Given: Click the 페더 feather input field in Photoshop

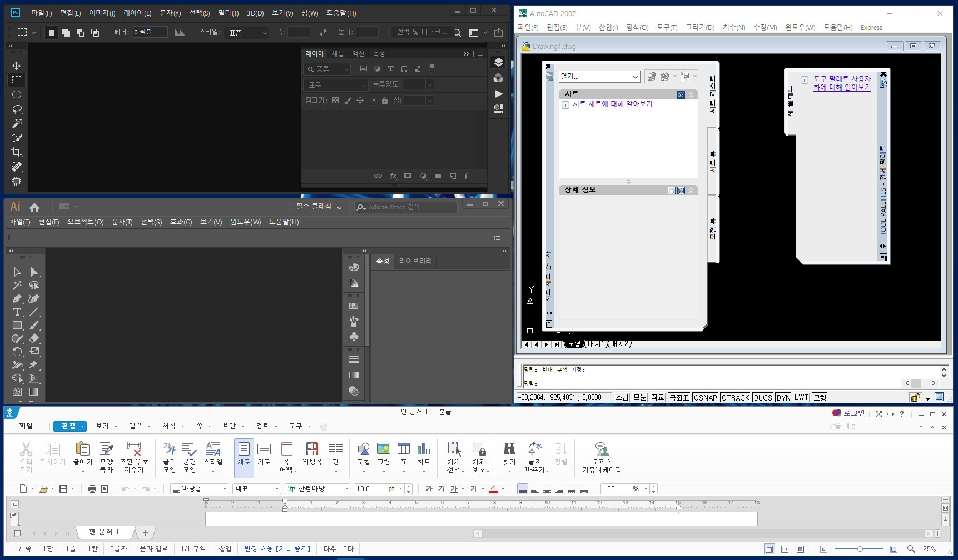Looking at the screenshot, I should click(x=150, y=32).
